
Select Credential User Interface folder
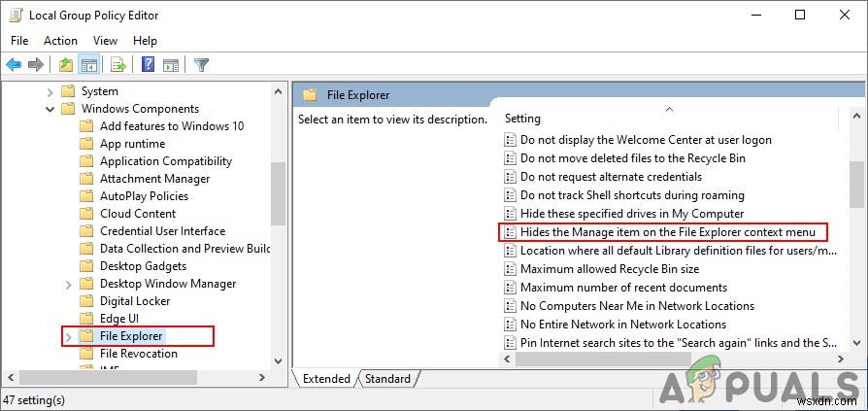(x=162, y=231)
